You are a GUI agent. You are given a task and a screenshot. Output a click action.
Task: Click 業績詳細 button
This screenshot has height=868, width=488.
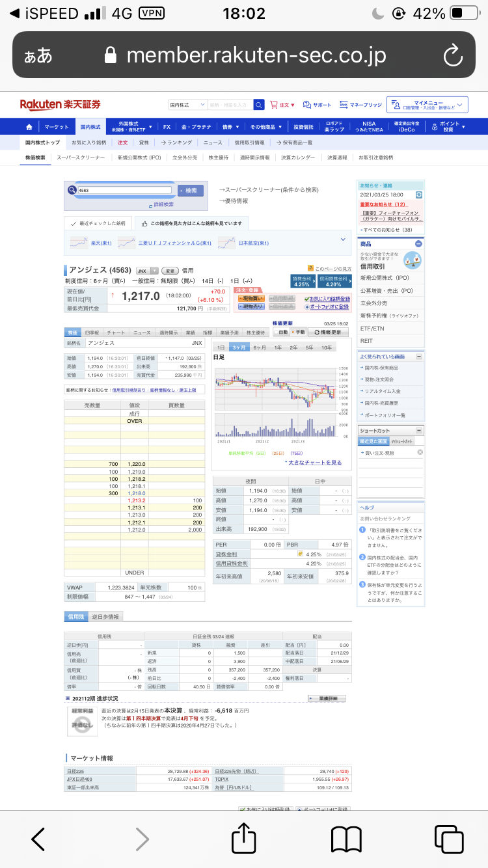click(327, 698)
